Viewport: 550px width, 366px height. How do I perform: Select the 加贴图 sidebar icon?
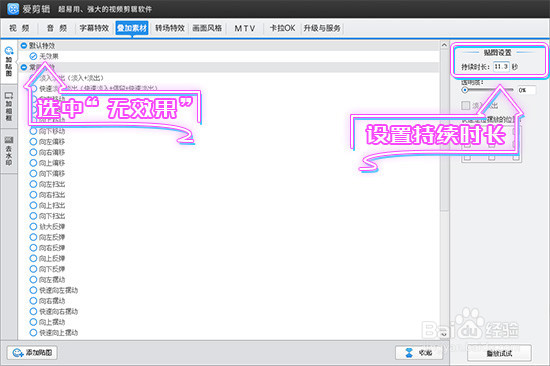coord(9,62)
